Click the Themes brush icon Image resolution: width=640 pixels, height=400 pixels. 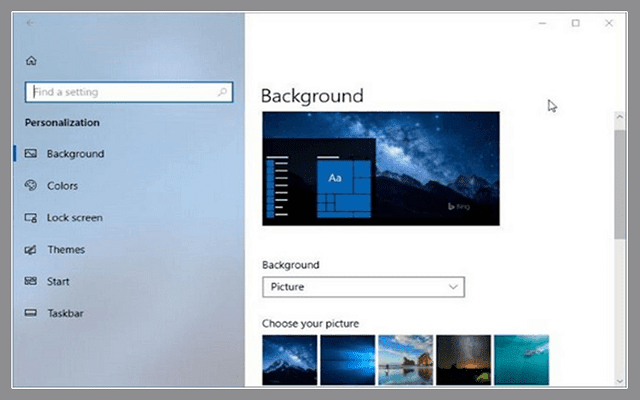coord(30,250)
